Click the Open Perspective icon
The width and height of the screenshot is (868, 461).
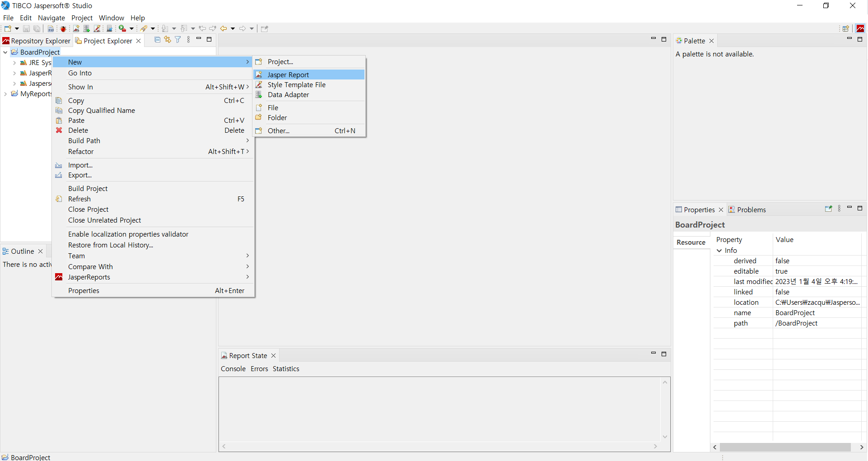846,28
